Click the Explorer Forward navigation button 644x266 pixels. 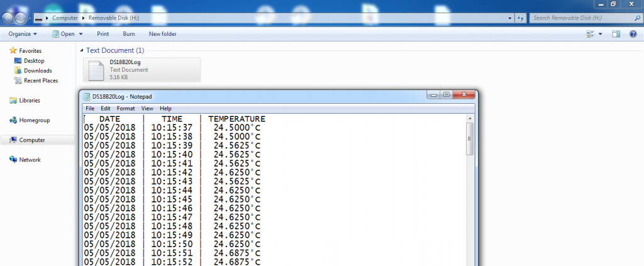point(21,18)
